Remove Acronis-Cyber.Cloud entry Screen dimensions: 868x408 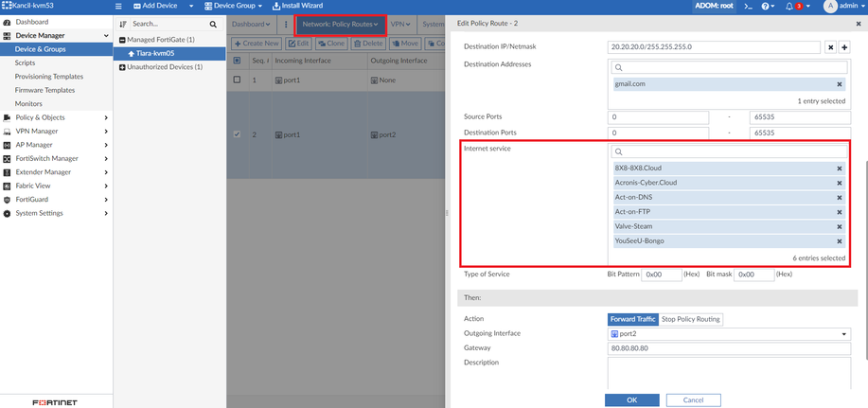tap(840, 183)
